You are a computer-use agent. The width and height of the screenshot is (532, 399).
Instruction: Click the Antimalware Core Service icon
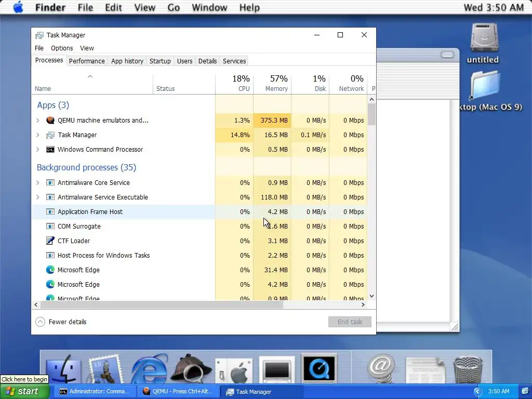point(50,182)
